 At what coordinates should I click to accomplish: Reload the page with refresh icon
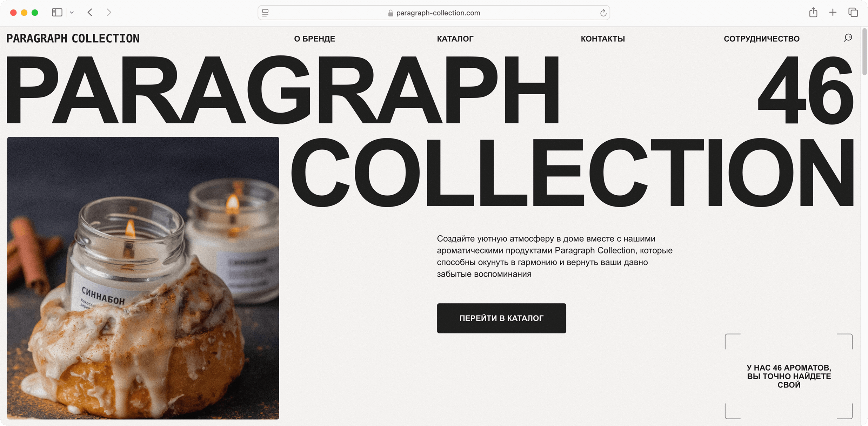point(603,13)
